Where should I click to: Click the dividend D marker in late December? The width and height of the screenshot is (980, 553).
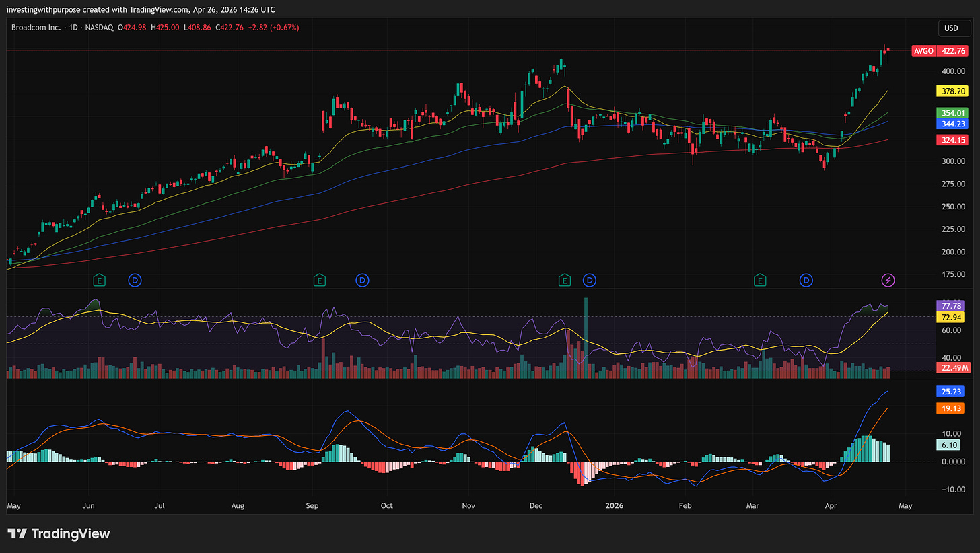point(590,279)
